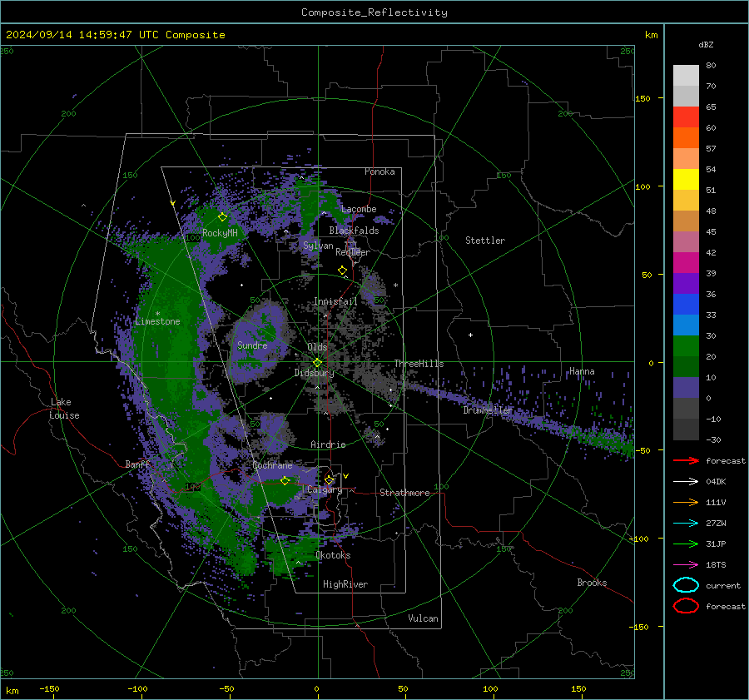Click the cyan 27ZW arrow icon
The width and height of the screenshot is (749, 700).
pos(686,524)
